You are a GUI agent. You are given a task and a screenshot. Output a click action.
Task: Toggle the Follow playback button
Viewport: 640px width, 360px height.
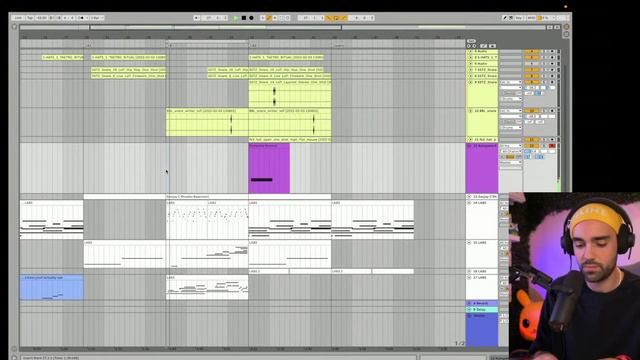[x=196, y=18]
